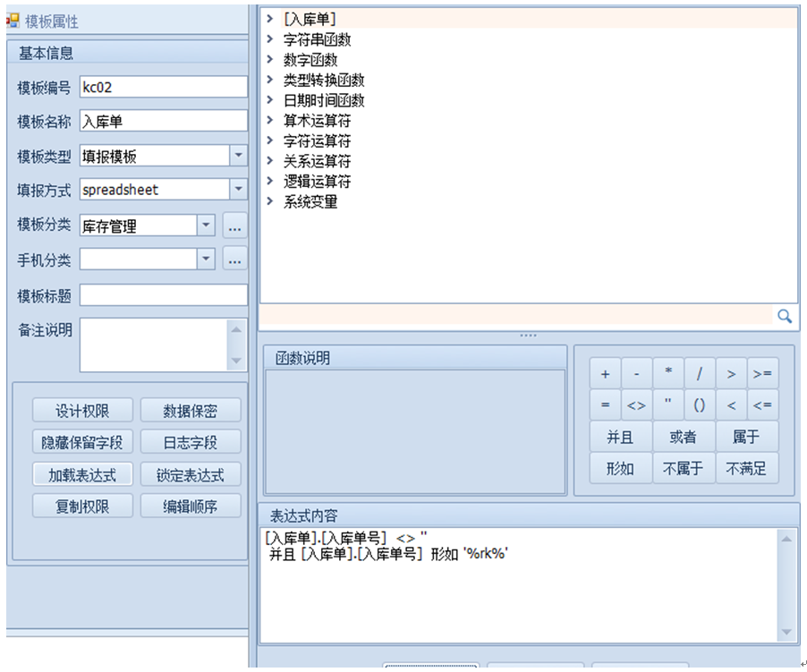
Task: Click the multiply * operator button
Action: [x=667, y=374]
